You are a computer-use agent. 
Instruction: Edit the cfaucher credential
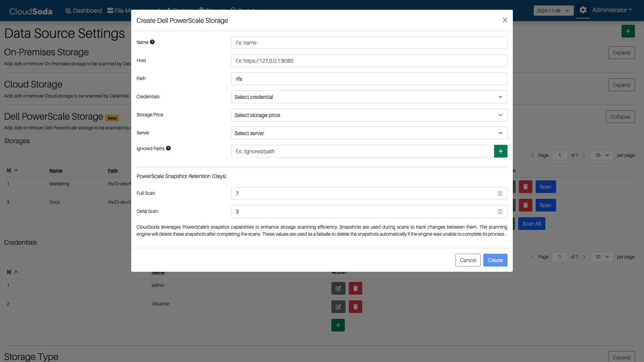click(x=338, y=307)
